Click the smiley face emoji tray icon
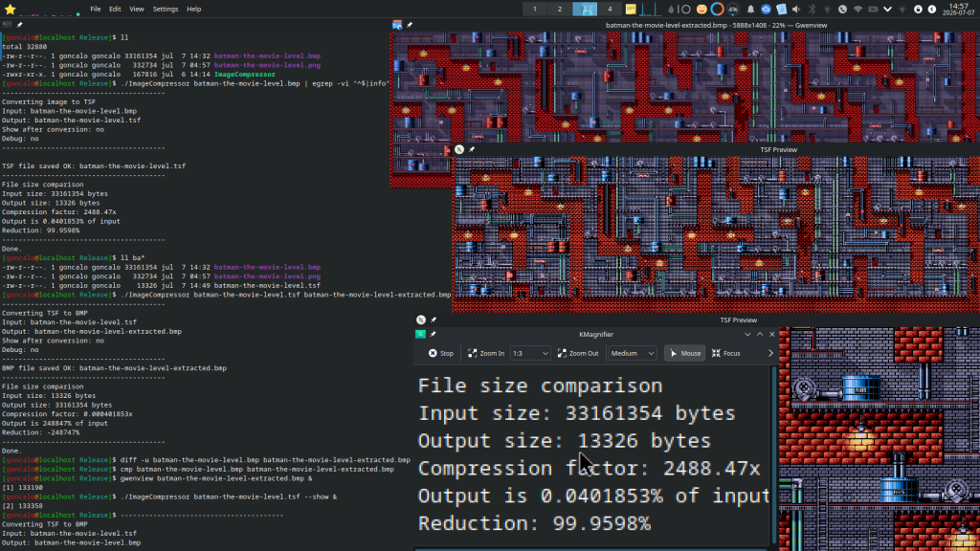The image size is (980, 551). [702, 10]
